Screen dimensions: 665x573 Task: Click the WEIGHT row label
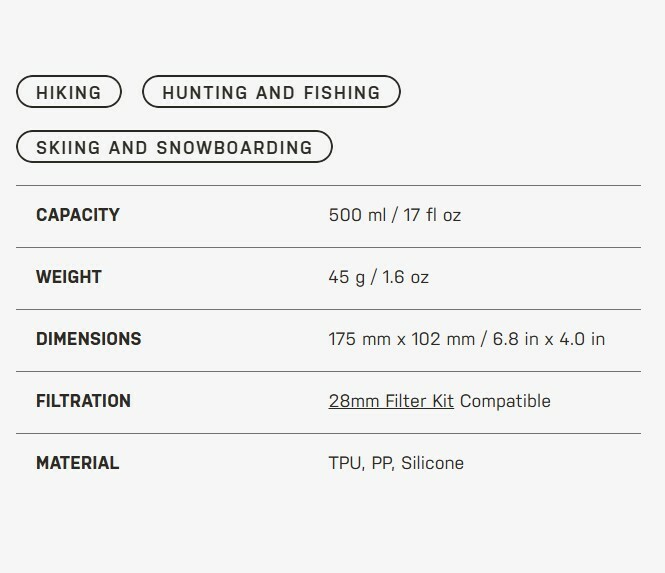(x=69, y=277)
